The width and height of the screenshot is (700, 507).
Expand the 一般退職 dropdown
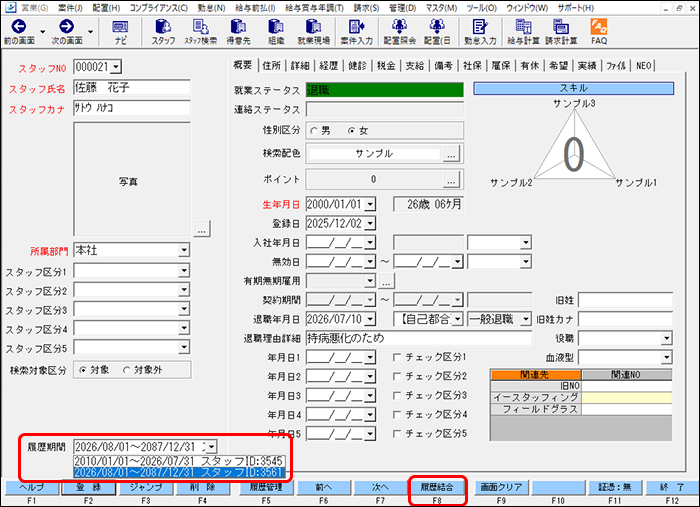(526, 319)
